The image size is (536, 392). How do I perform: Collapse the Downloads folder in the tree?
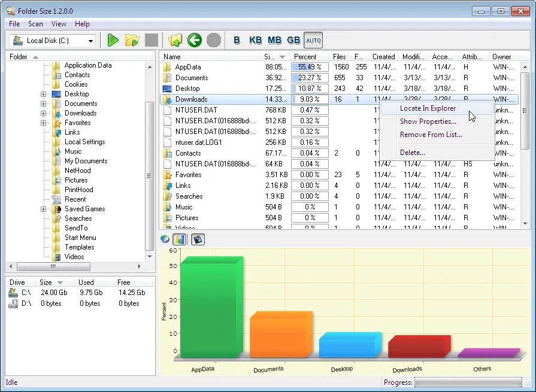click(x=43, y=113)
